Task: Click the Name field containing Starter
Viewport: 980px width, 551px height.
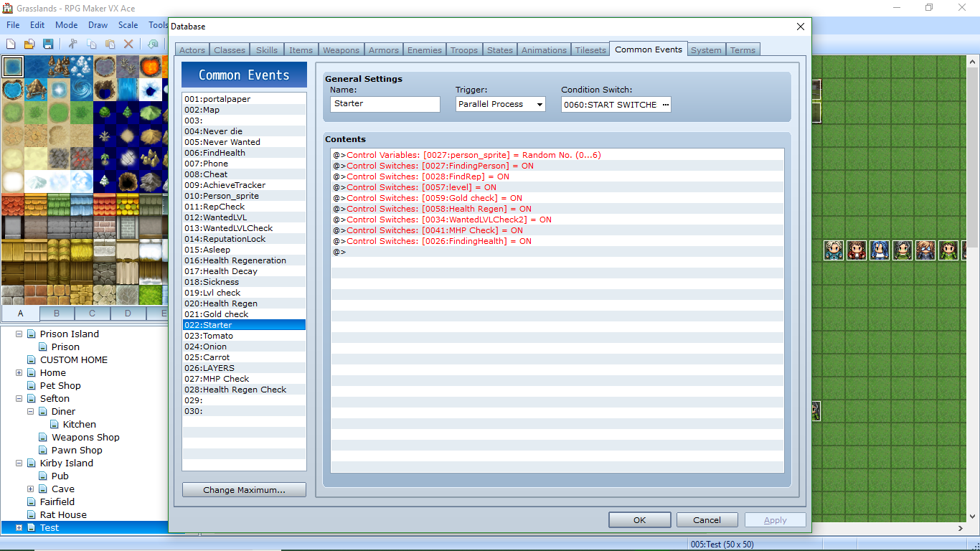Action: click(385, 104)
